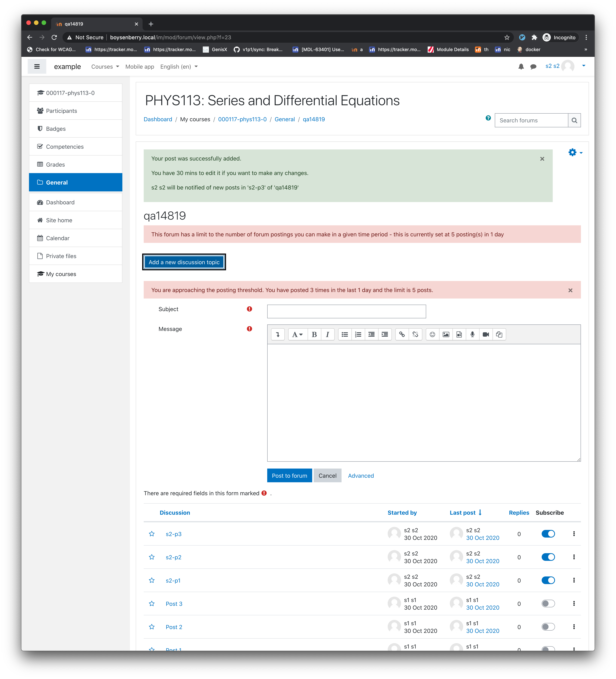Open the actions menu for s2-p3
Viewport: 616px width, 679px height.
coord(574,534)
